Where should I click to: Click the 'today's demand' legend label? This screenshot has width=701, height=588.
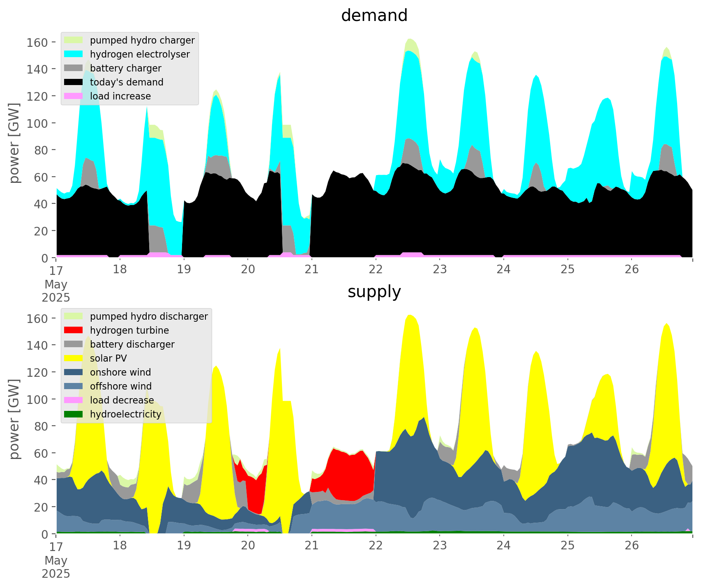127,82
